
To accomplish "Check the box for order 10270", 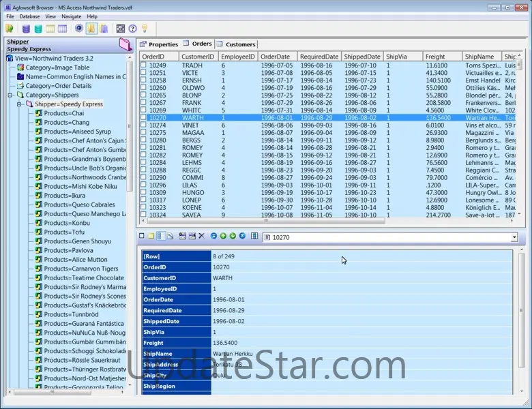I will [x=143, y=117].
